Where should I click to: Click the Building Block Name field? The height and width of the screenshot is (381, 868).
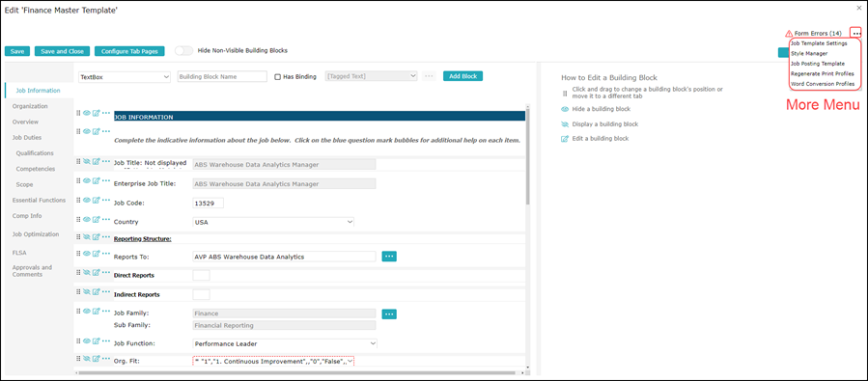click(222, 77)
